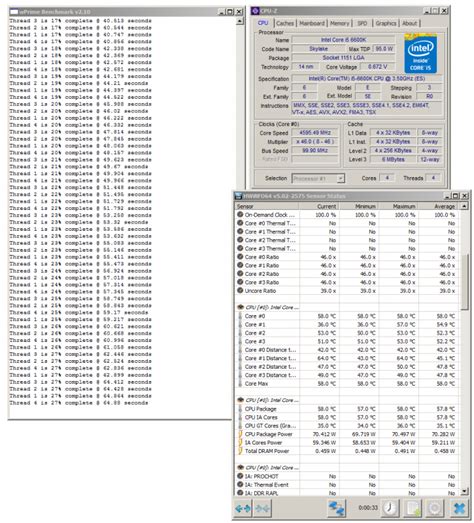
Task: Switch to the SPD tab in CPU-Z
Action: pyautogui.click(x=362, y=23)
